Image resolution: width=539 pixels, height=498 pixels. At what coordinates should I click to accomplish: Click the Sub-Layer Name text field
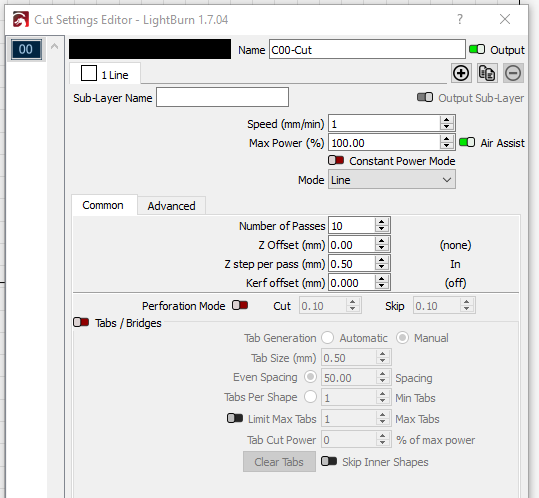pos(222,97)
